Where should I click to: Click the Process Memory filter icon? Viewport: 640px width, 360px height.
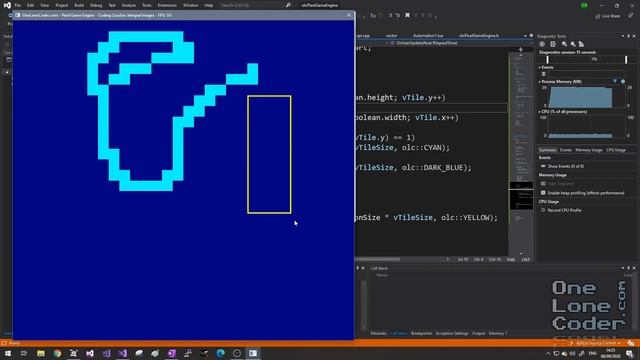click(x=615, y=82)
